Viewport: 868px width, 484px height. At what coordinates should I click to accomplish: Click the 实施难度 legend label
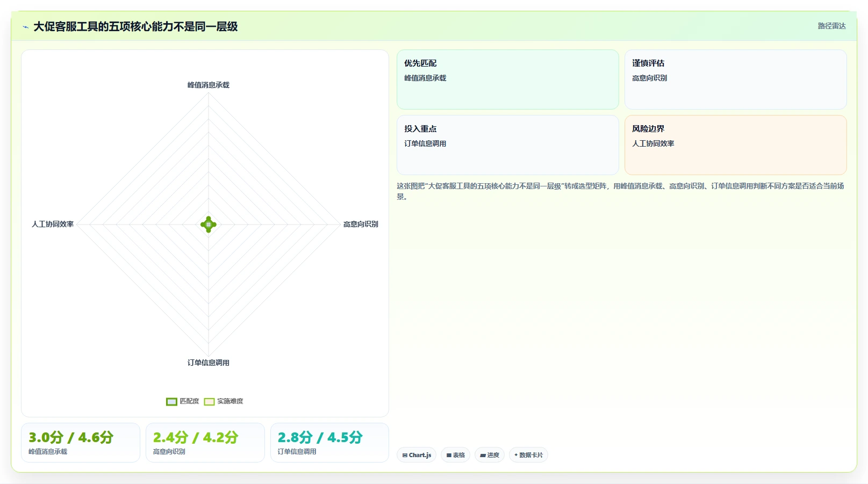click(x=230, y=401)
